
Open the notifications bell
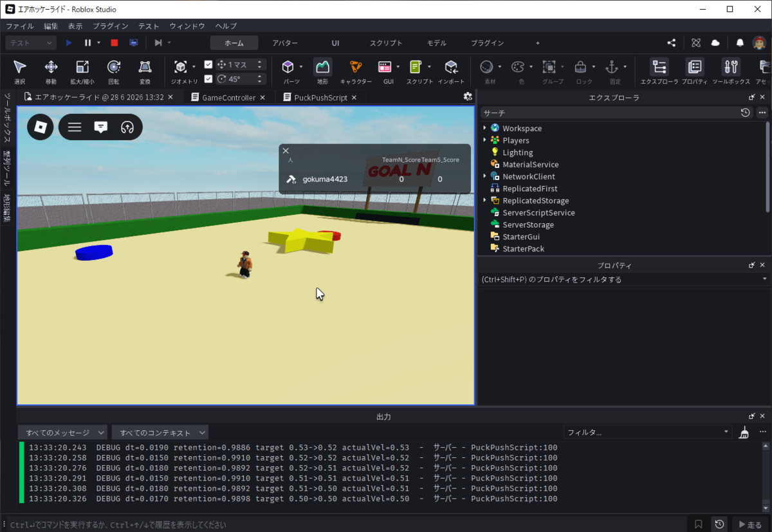point(740,42)
